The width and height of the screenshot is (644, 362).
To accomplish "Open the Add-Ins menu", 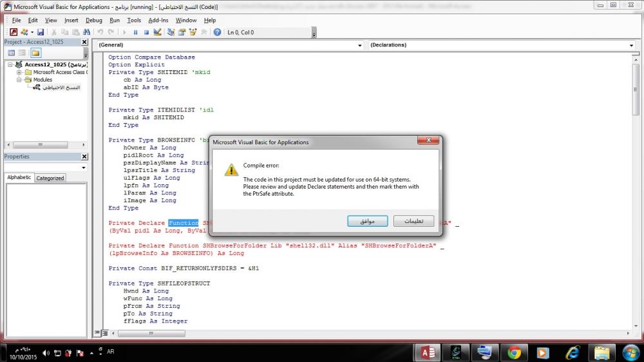I will pyautogui.click(x=158, y=20).
